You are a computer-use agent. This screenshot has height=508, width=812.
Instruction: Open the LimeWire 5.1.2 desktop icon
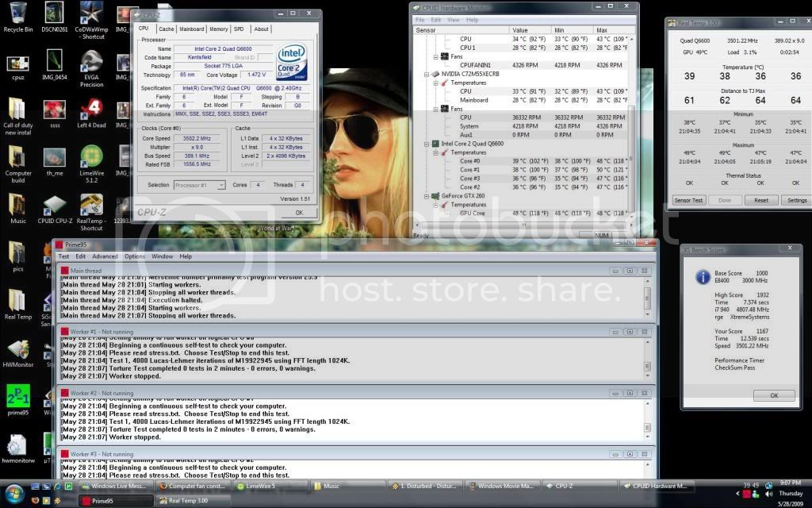pyautogui.click(x=92, y=163)
